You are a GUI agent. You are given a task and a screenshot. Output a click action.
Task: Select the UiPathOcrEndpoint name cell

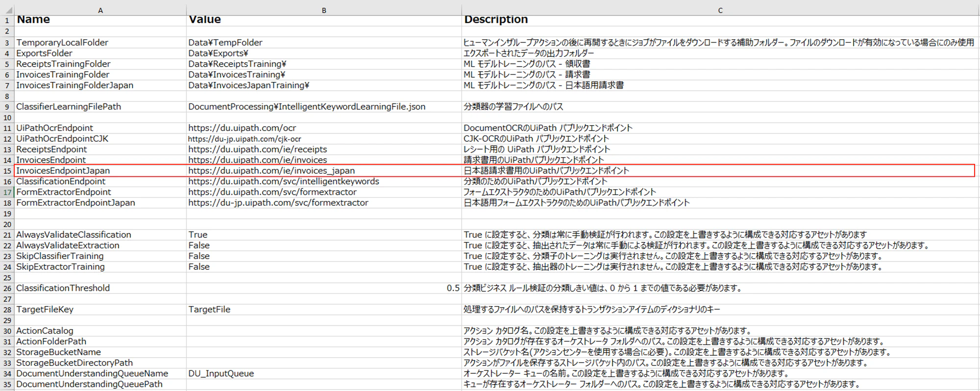(100, 128)
